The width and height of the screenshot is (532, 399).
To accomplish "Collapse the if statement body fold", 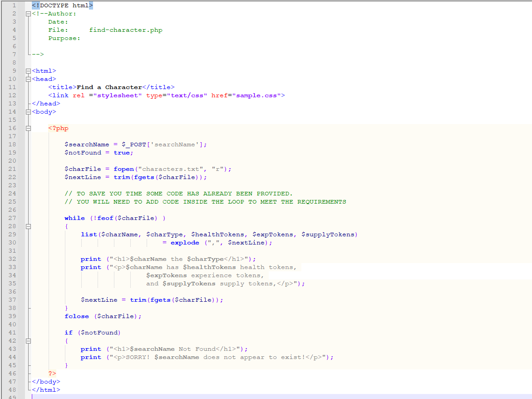I will (28, 340).
